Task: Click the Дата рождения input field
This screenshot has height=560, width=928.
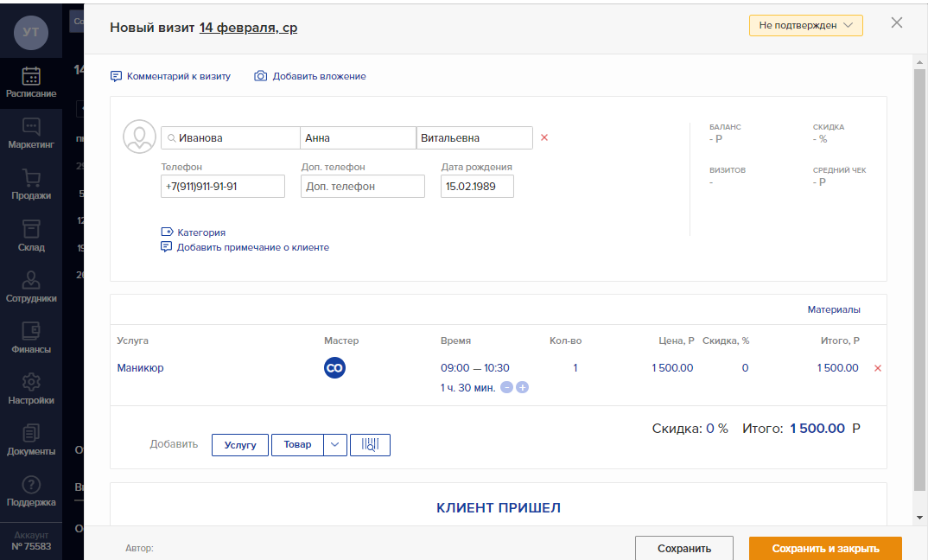Action: [476, 186]
